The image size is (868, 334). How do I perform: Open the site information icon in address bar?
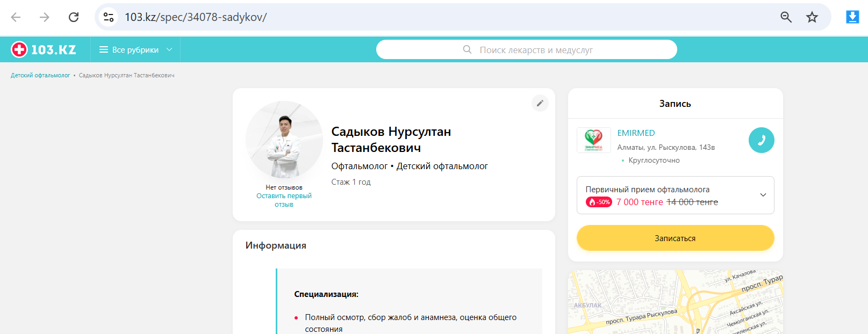coord(109,17)
